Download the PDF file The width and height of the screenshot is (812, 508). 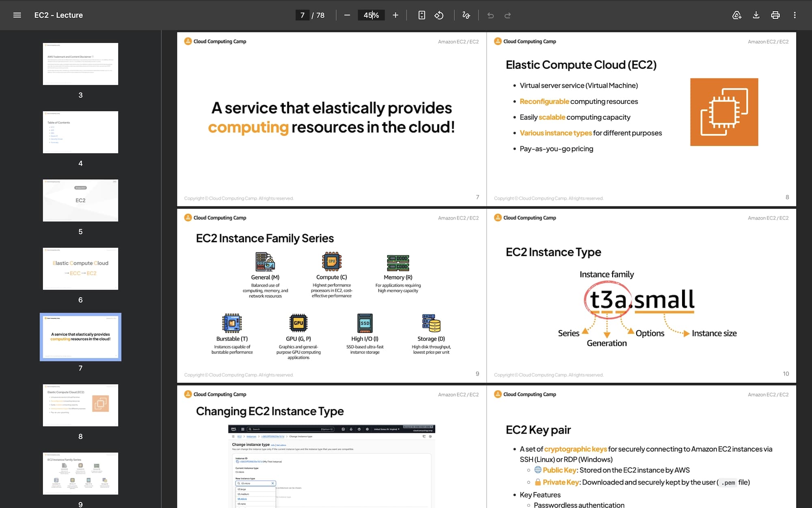pyautogui.click(x=756, y=15)
